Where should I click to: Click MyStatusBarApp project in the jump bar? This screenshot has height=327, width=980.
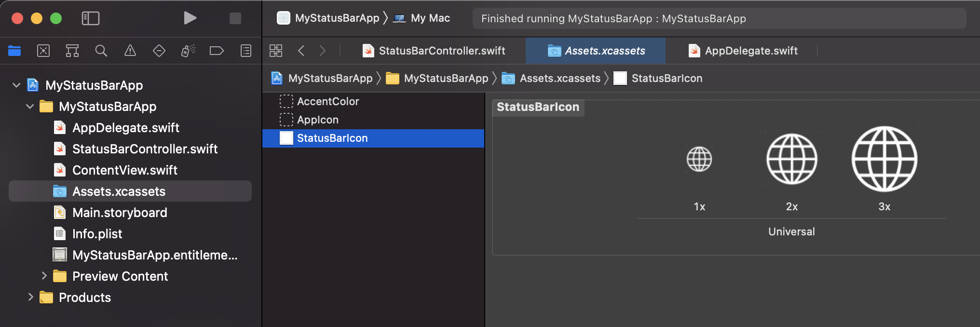point(322,78)
